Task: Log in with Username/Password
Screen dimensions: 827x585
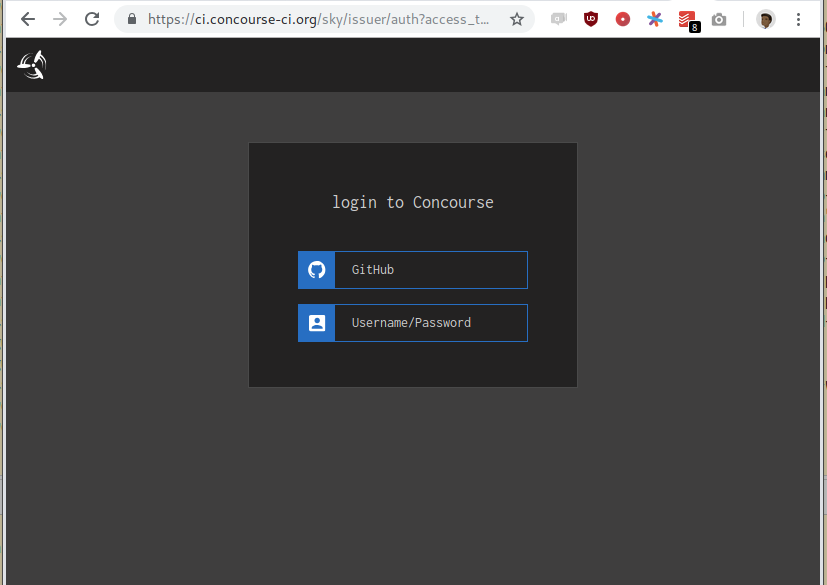Action: [430, 322]
